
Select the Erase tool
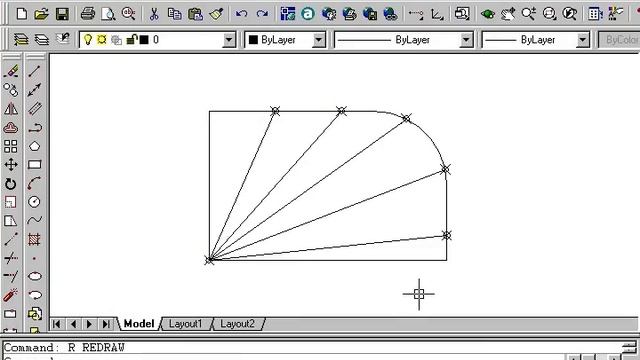11,71
